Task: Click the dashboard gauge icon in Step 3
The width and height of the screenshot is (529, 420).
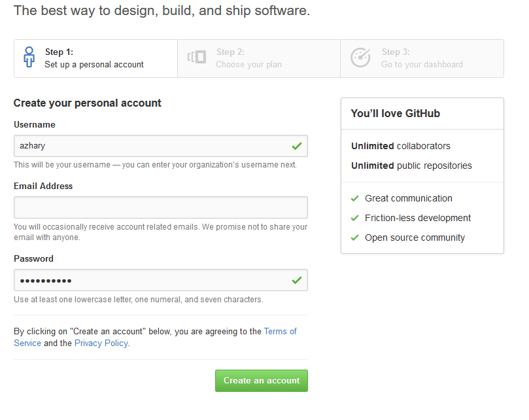Action: point(360,58)
